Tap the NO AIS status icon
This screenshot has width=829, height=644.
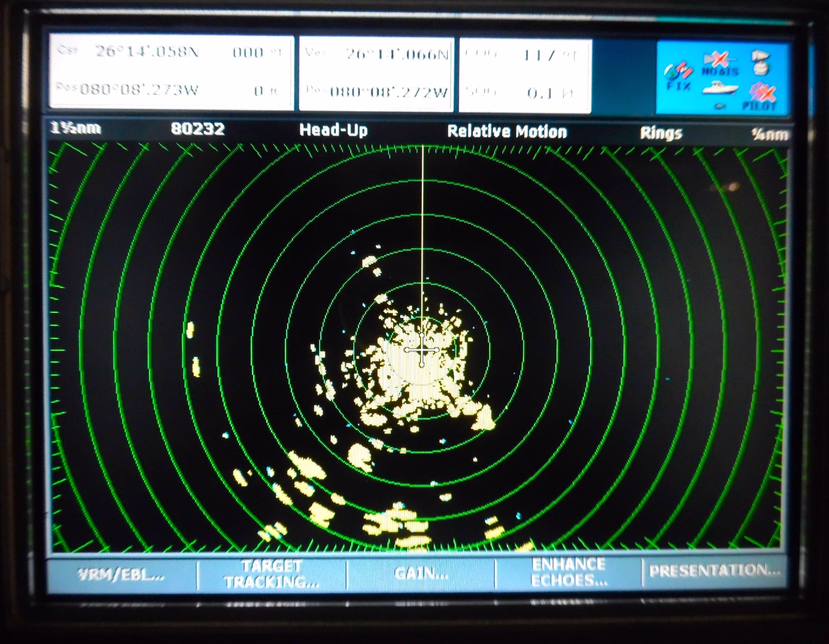[719, 64]
